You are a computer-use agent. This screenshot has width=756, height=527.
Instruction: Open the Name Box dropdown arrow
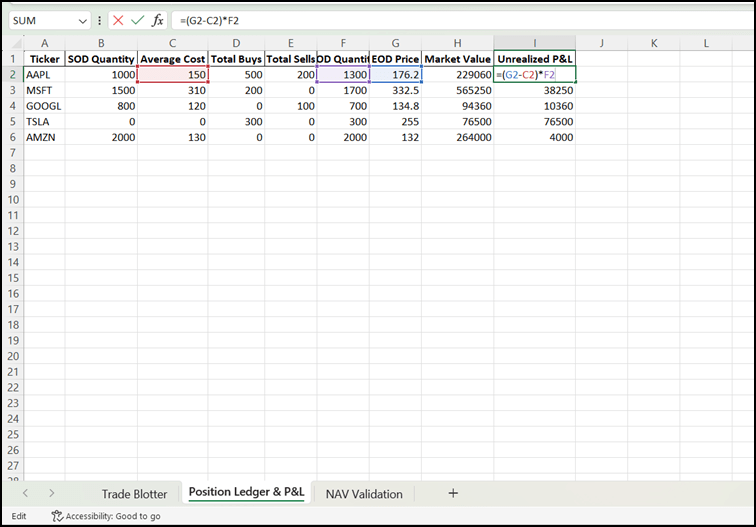point(82,21)
